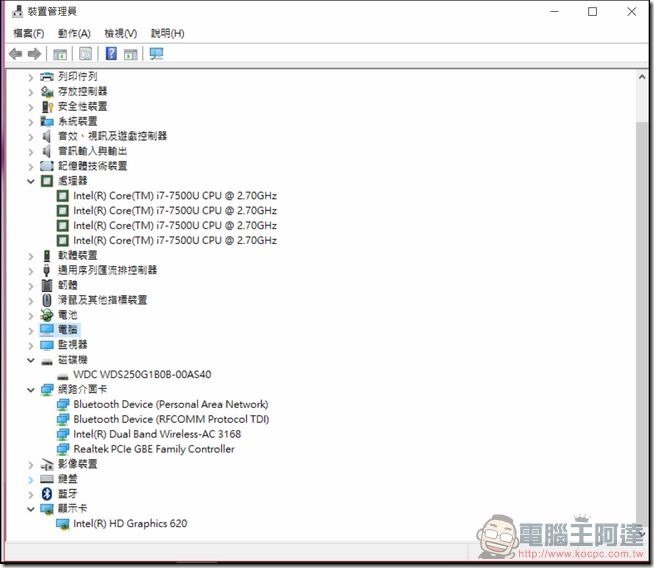Select the 通用序列匯流排控制器 label text

pos(108,270)
